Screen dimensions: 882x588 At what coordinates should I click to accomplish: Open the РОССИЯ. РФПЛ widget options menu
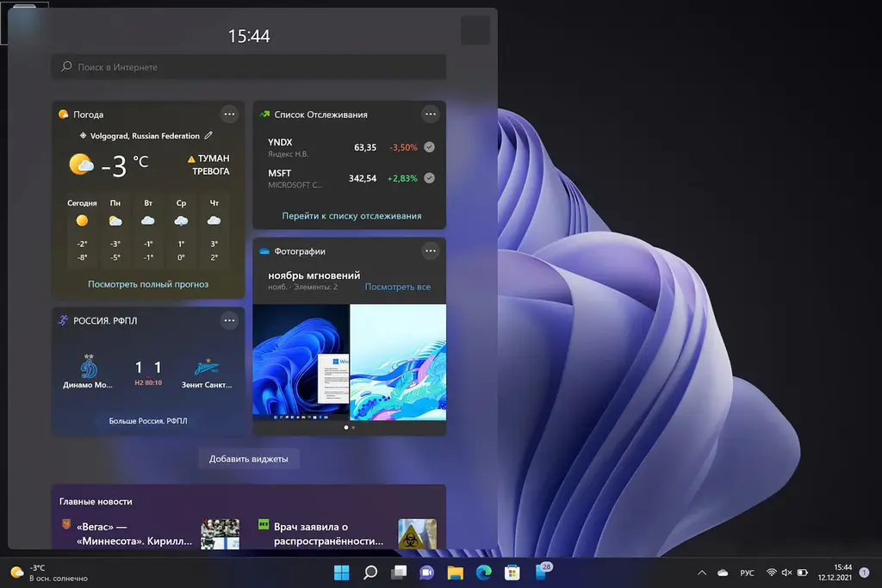click(229, 320)
